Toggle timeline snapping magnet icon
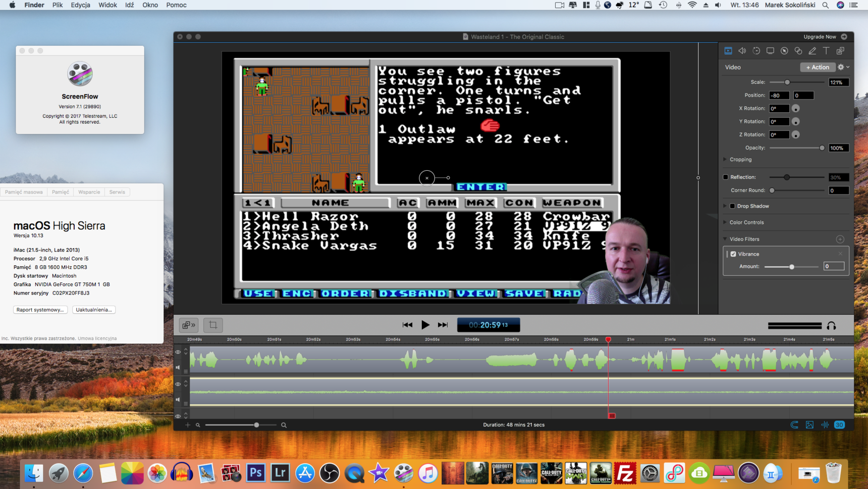 click(794, 425)
